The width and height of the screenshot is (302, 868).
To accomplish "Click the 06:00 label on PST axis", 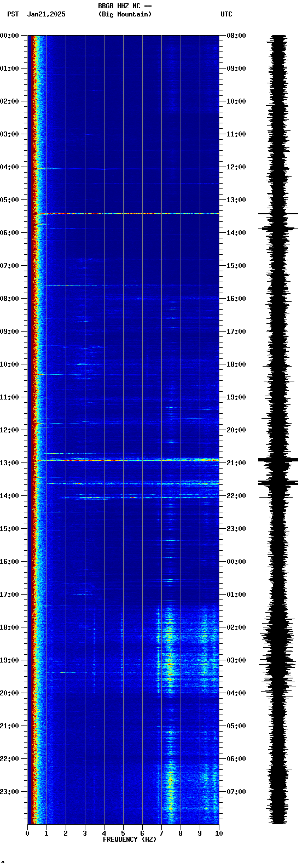I will coord(9,233).
